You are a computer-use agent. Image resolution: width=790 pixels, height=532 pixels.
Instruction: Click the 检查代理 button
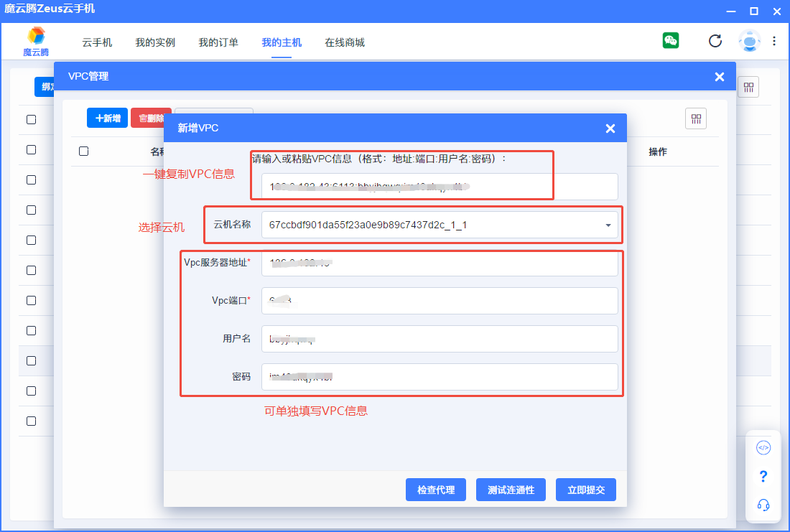coord(436,490)
